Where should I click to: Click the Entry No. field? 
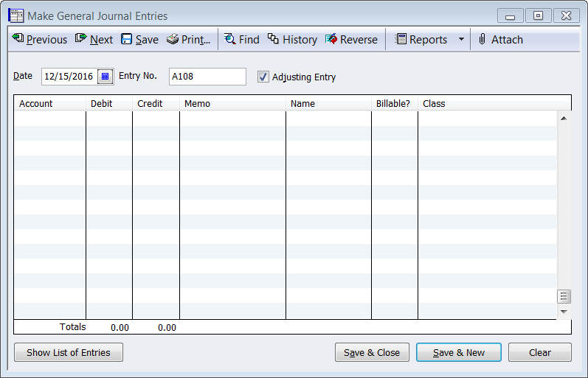pos(207,77)
